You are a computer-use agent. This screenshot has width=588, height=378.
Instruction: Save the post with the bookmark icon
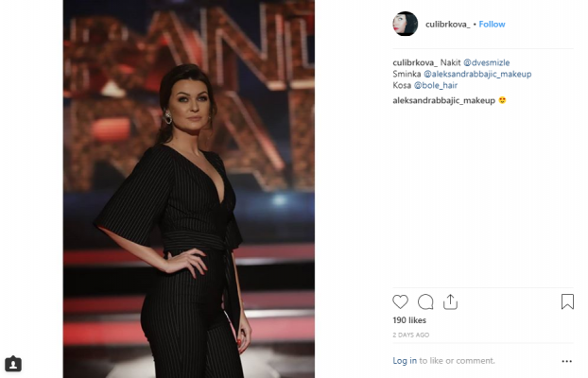click(567, 301)
